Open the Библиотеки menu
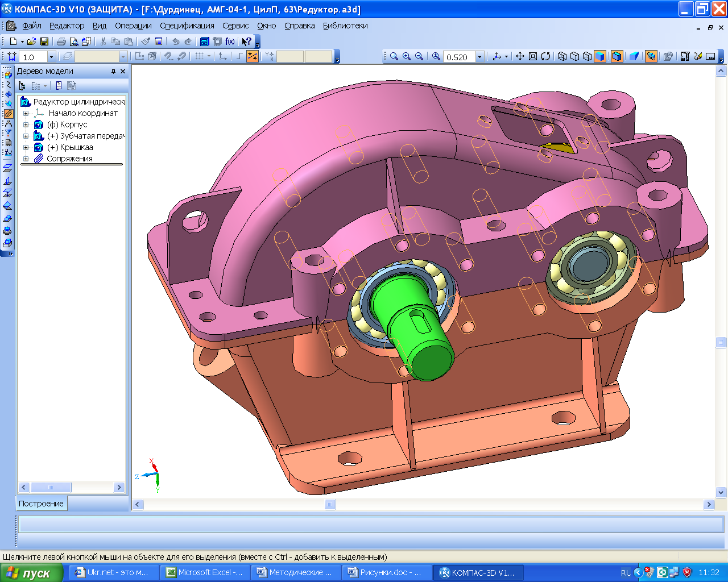This screenshot has width=728, height=582. point(345,26)
